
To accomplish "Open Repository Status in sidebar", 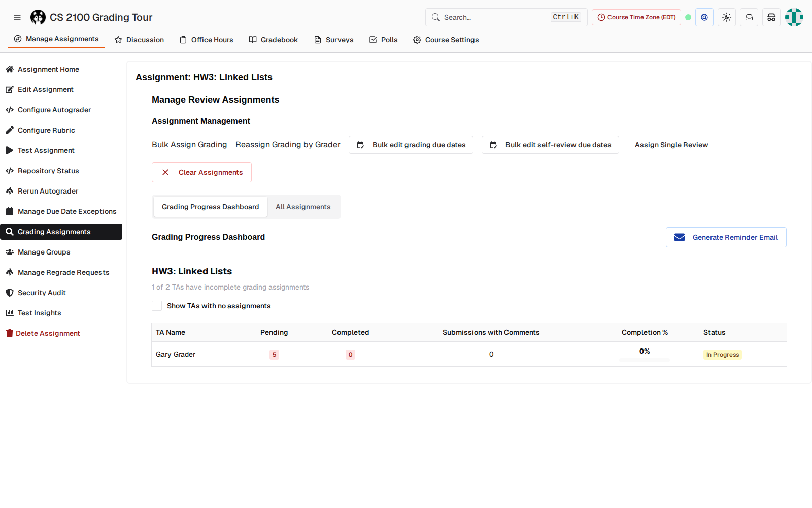I will pos(61,171).
